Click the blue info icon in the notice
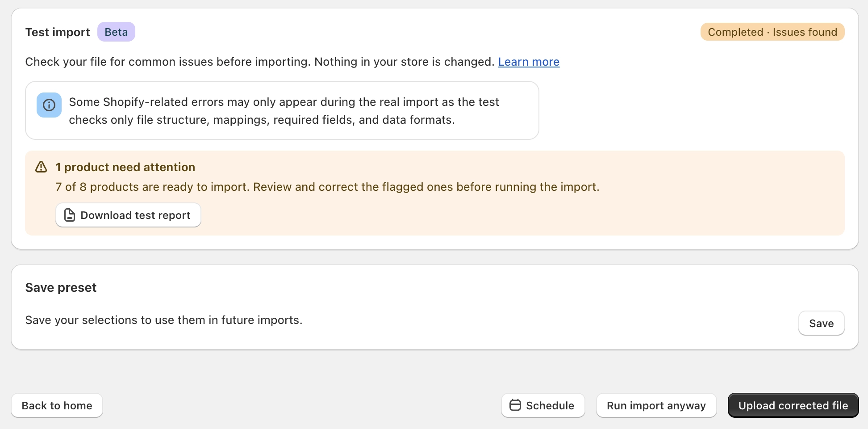This screenshot has height=429, width=868. (49, 105)
